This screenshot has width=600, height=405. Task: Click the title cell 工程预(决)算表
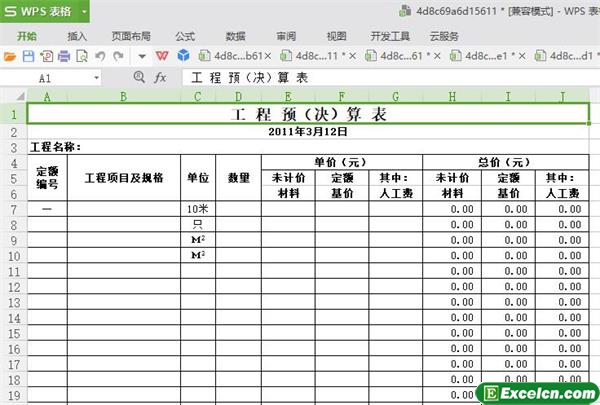point(308,114)
